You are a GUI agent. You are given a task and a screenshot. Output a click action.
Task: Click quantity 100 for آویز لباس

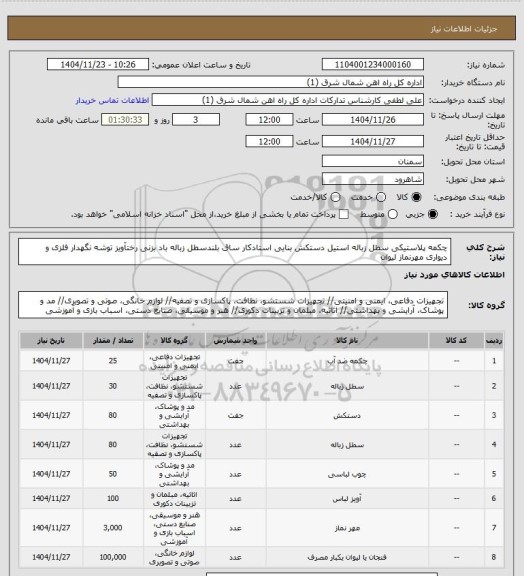coord(113,498)
